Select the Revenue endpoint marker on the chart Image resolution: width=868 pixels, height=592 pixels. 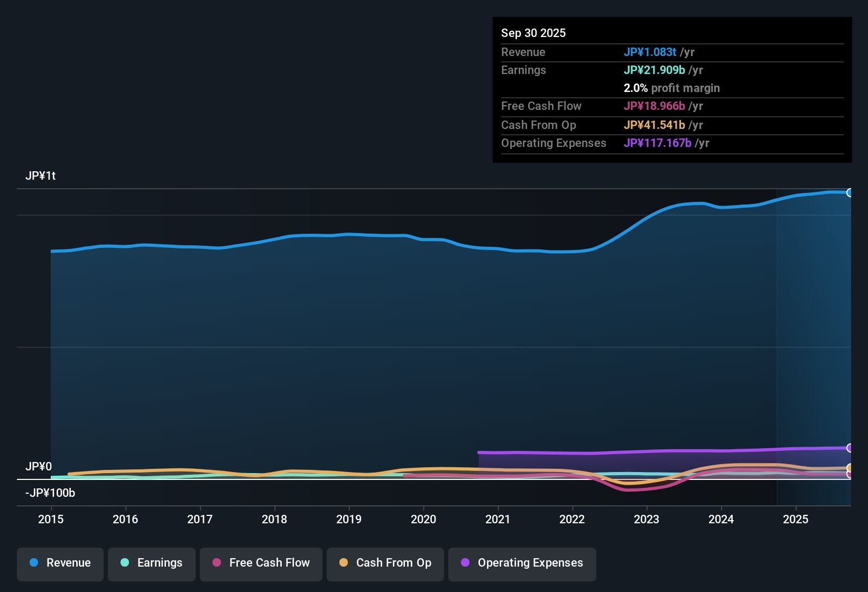[x=851, y=192]
